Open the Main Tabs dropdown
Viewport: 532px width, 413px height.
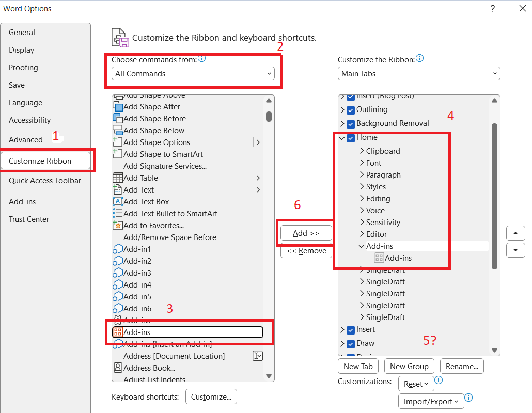pyautogui.click(x=418, y=73)
